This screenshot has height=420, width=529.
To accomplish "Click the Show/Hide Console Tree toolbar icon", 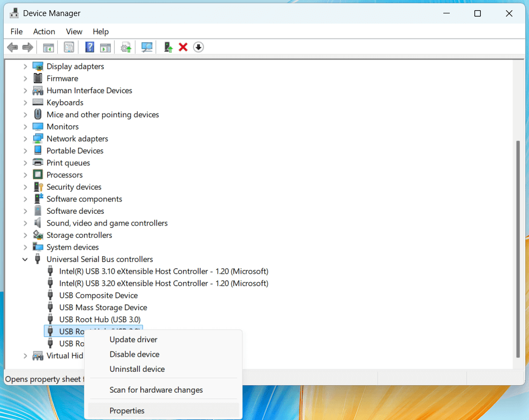I will (48, 47).
